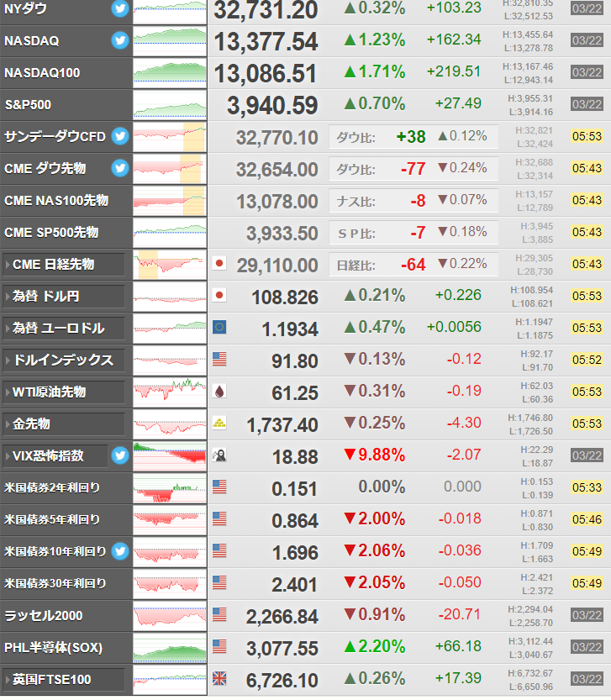
Task: Click the 金先物 price 1,737.40
Action: coord(282,425)
